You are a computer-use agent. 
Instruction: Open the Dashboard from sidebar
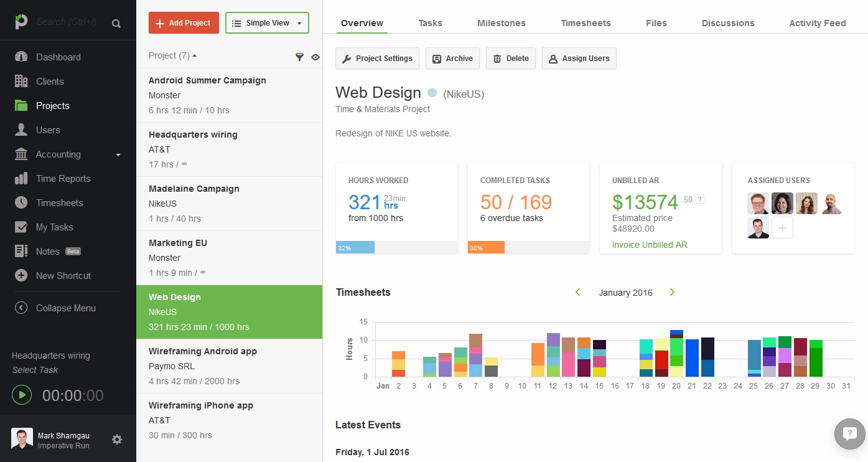point(58,57)
